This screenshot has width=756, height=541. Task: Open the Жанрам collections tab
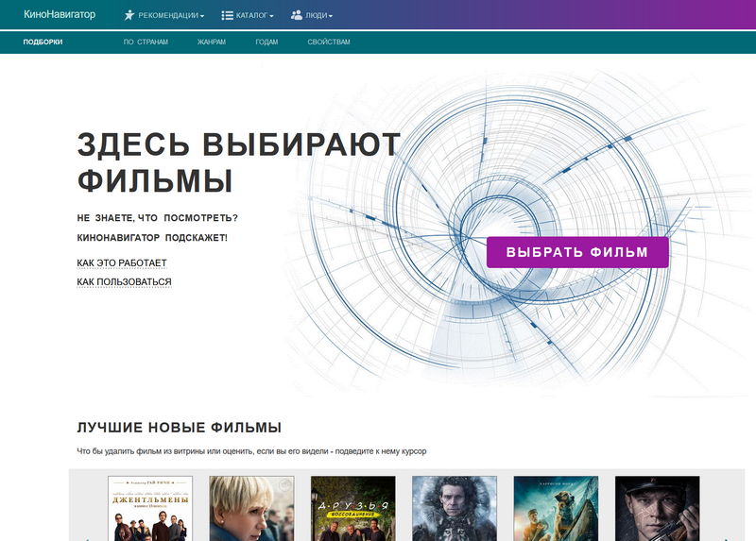pos(212,42)
